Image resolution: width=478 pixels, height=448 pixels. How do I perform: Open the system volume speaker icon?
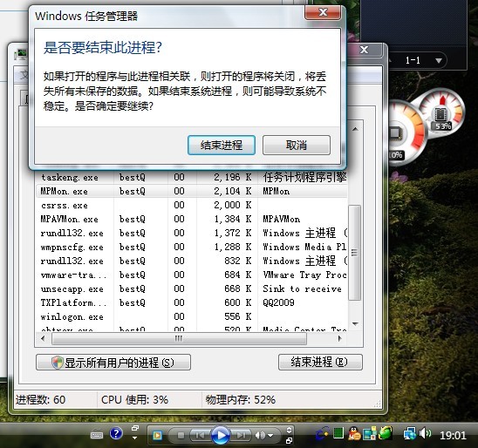[425, 433]
